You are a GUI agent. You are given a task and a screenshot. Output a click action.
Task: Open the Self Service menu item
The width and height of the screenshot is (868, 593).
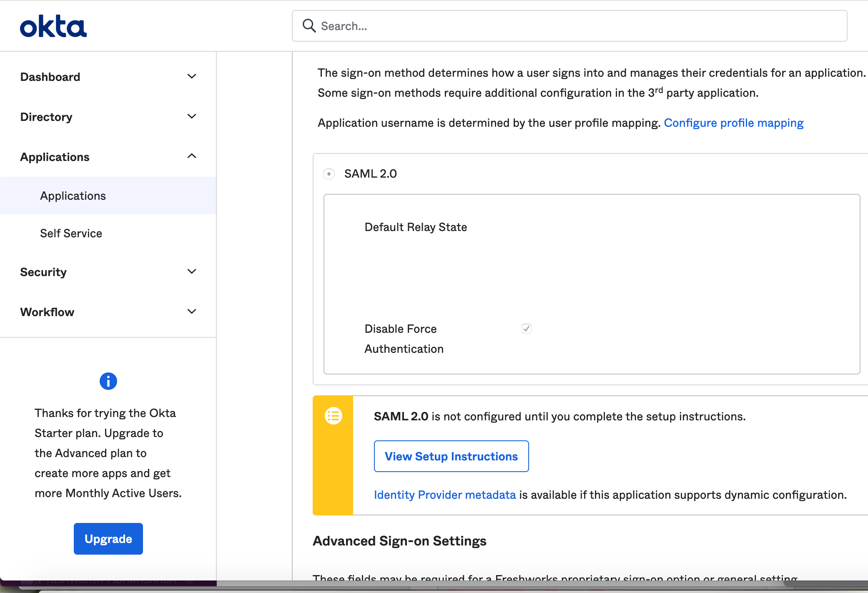point(71,233)
